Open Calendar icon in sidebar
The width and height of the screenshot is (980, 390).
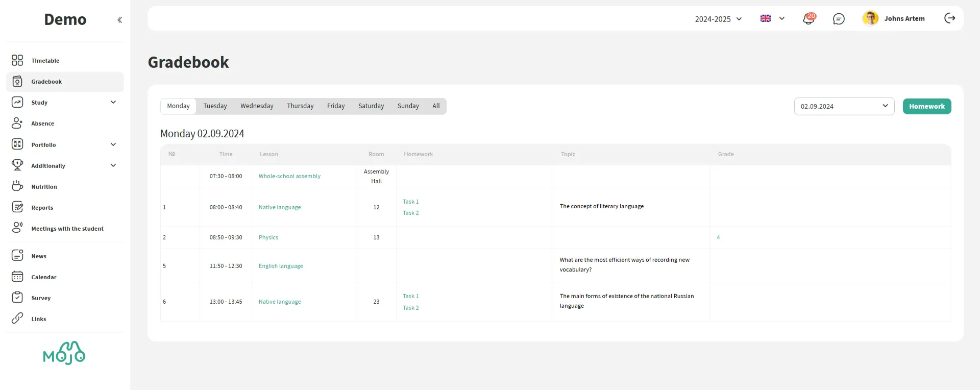17,277
